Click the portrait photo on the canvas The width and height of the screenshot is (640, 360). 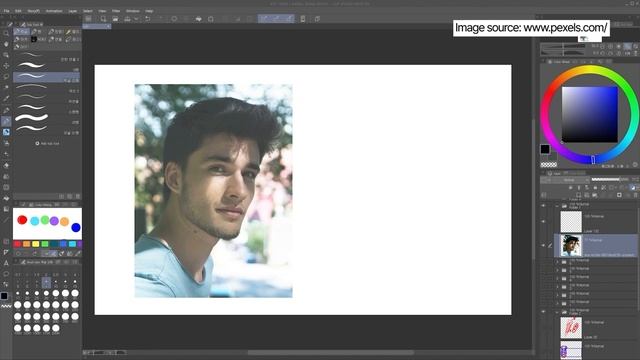(x=213, y=191)
